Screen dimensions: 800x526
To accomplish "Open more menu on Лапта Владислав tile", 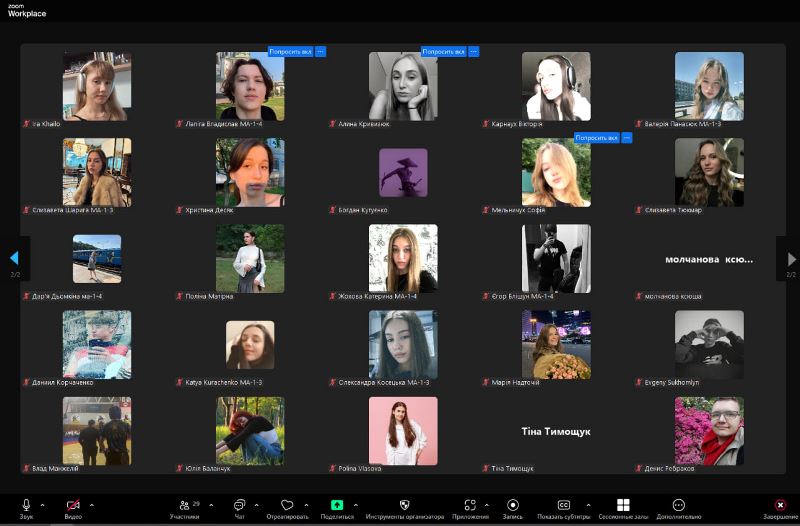I will pyautogui.click(x=320, y=52).
